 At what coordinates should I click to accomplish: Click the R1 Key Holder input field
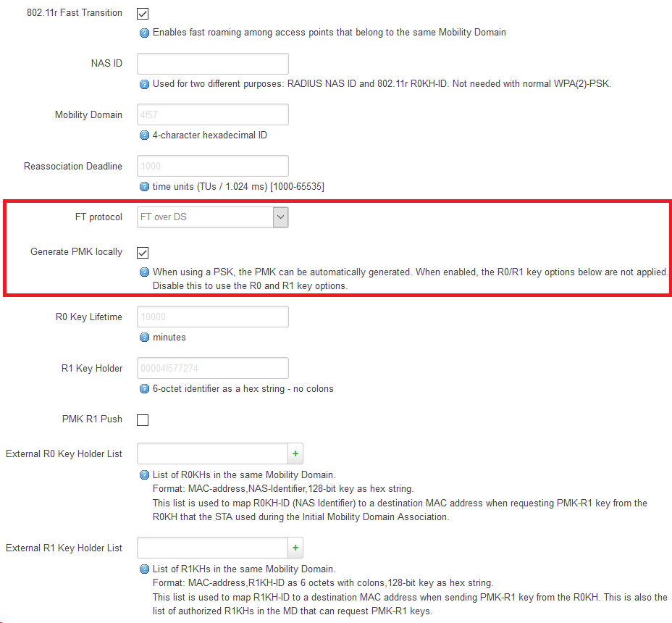click(213, 368)
